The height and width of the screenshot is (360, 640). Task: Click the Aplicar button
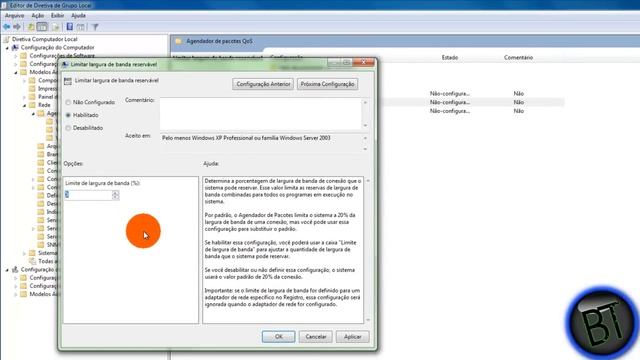pos(352,337)
